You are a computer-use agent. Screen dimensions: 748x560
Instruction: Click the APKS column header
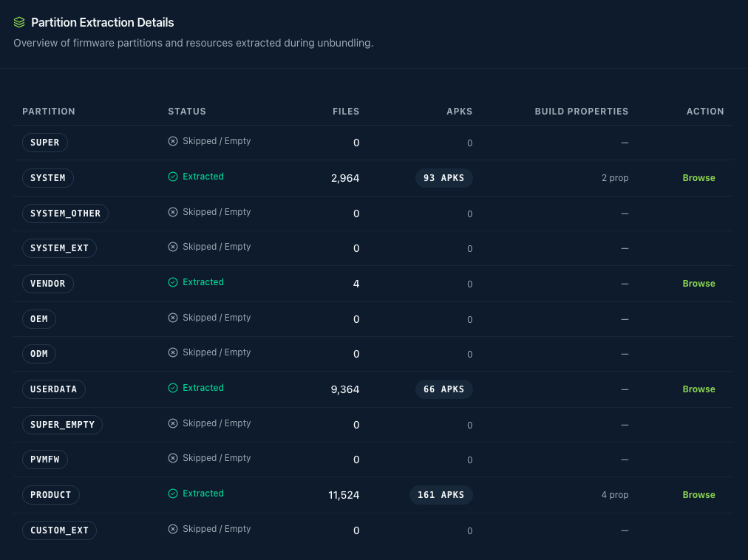[x=460, y=111]
